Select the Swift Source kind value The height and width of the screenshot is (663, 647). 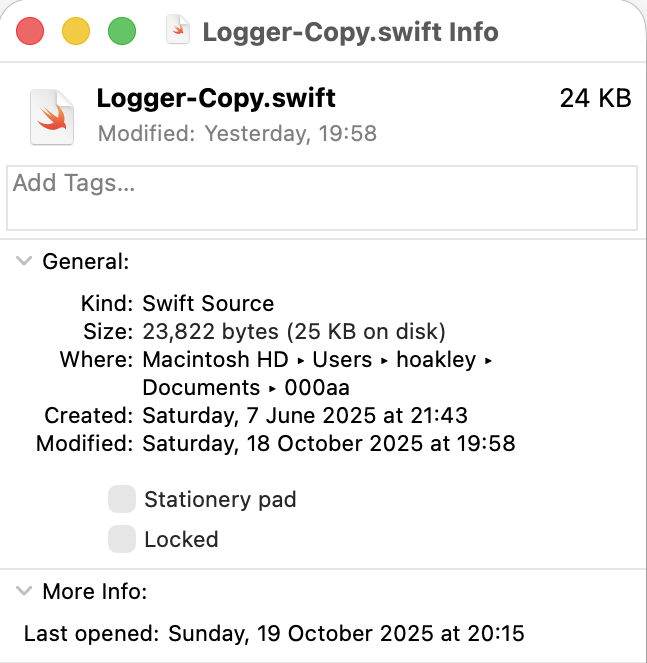(x=208, y=303)
